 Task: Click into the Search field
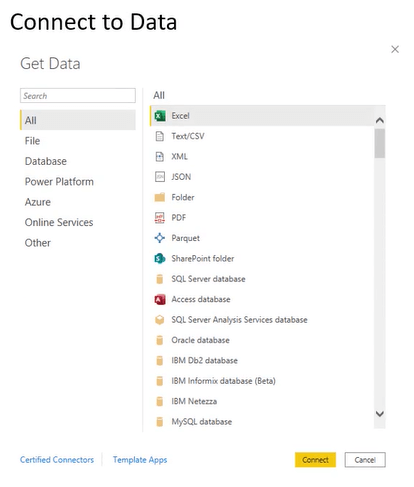(x=78, y=96)
